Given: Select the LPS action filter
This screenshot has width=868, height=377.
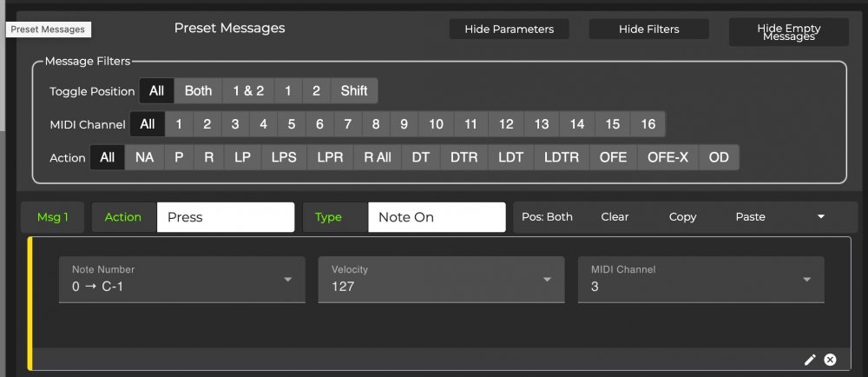Looking at the screenshot, I should [x=284, y=158].
